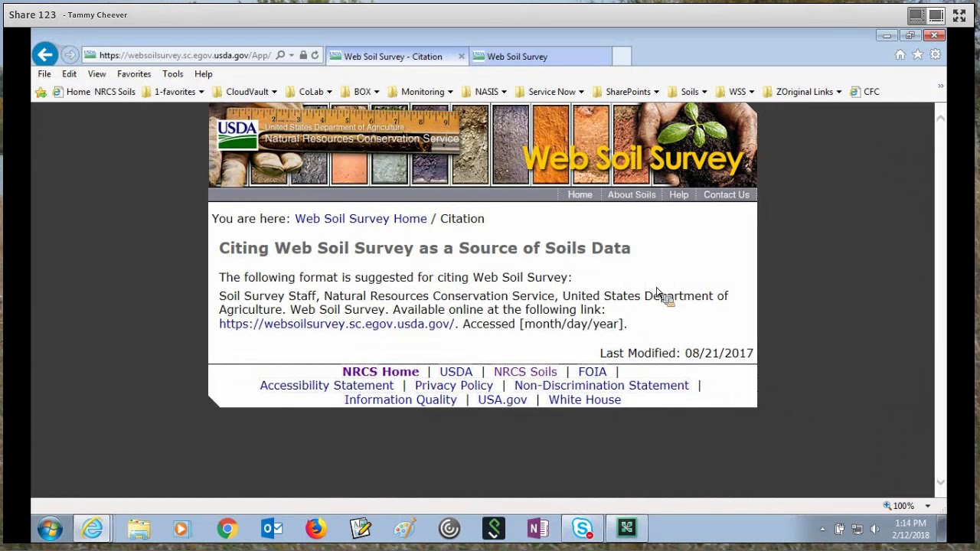Refresh the page using the reload icon
The image size is (980, 551).
click(x=315, y=55)
